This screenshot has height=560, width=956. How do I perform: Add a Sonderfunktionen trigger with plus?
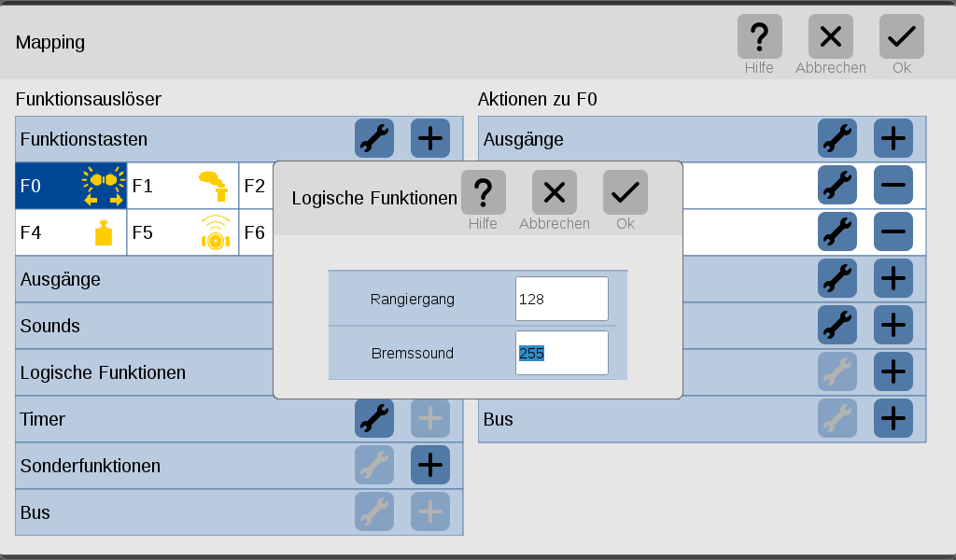coord(430,465)
